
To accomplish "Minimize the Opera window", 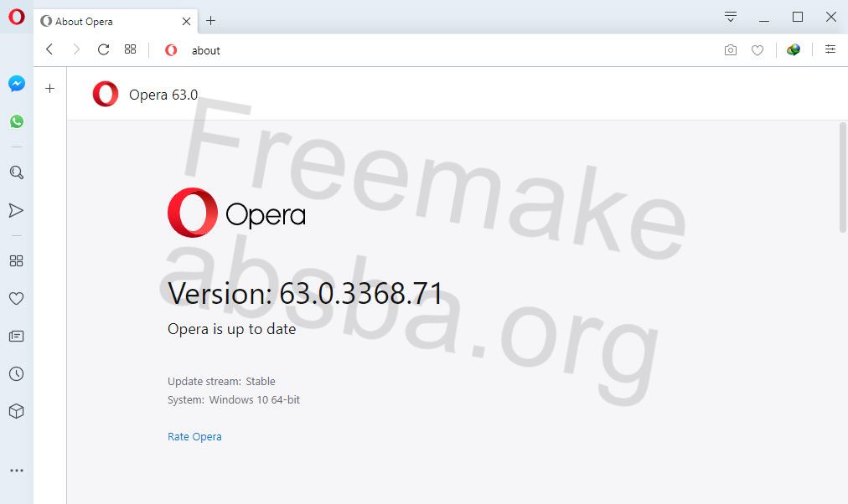I will (x=764, y=20).
